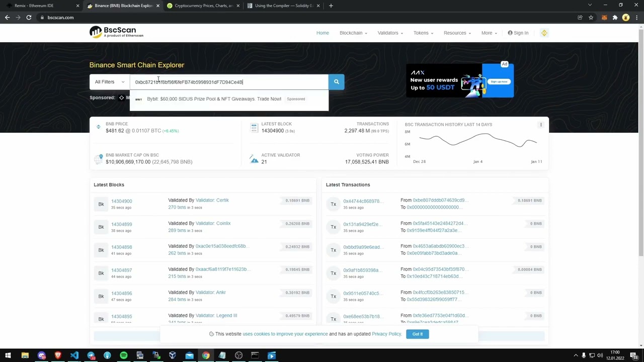This screenshot has height=362, width=644.
Task: Open Brave browser from taskbar
Action: click(x=58, y=355)
